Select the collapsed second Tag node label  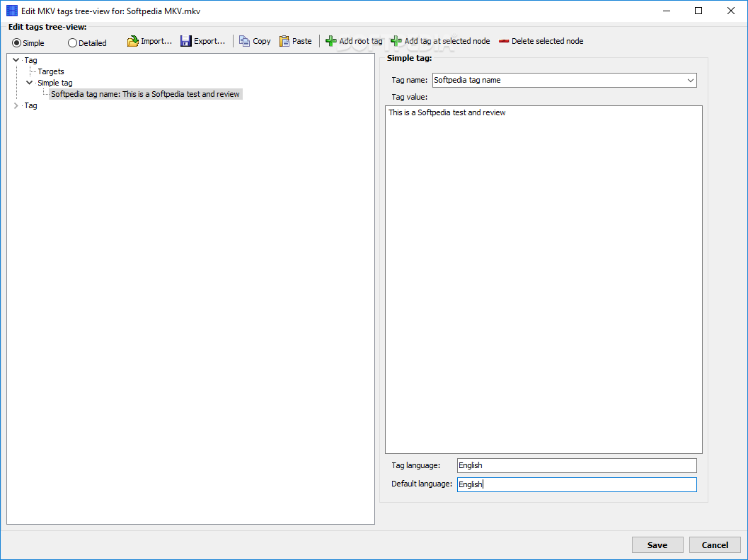31,105
